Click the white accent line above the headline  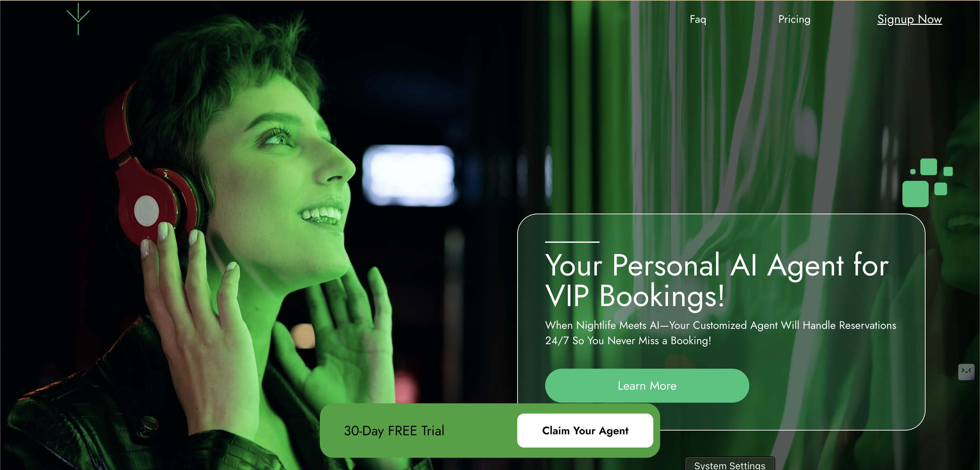click(x=572, y=242)
